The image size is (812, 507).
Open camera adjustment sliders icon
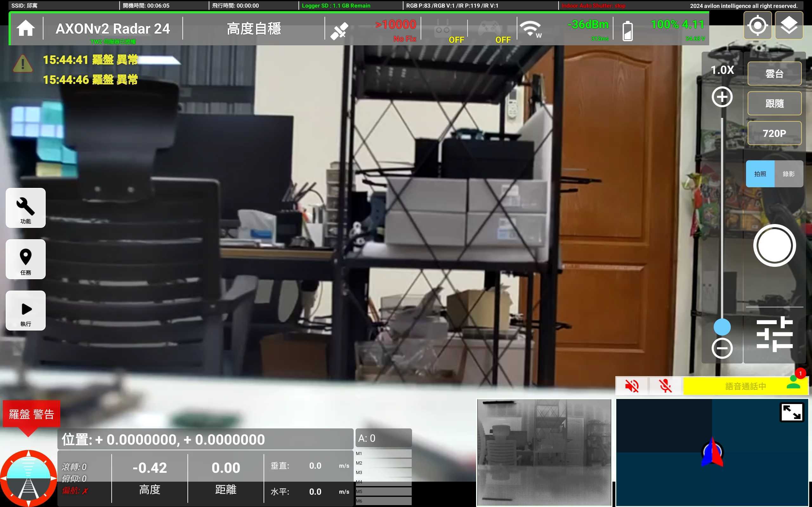tap(775, 334)
